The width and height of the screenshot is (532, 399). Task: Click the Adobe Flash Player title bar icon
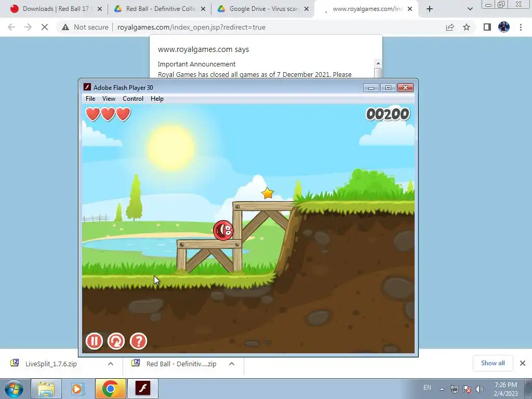tap(87, 87)
